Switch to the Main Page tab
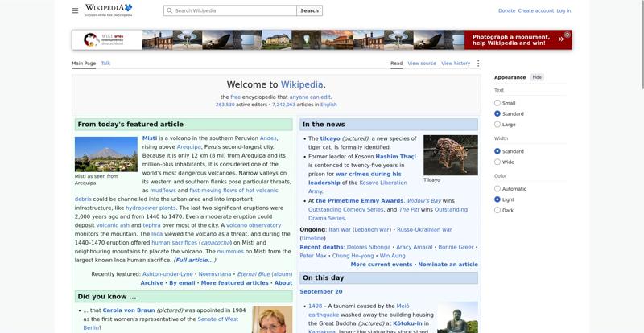Viewport: 644px width, 333px height. tap(84, 64)
